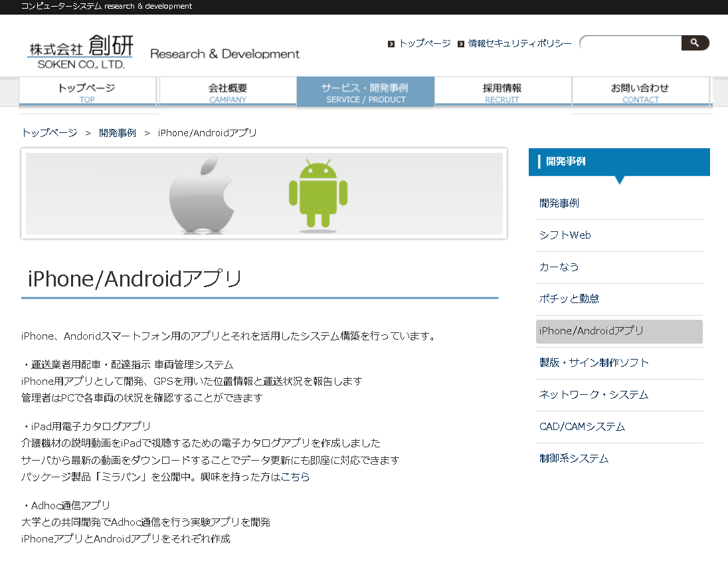The width and height of the screenshot is (728, 563).
Task: Type in the header search field
Action: [631, 43]
